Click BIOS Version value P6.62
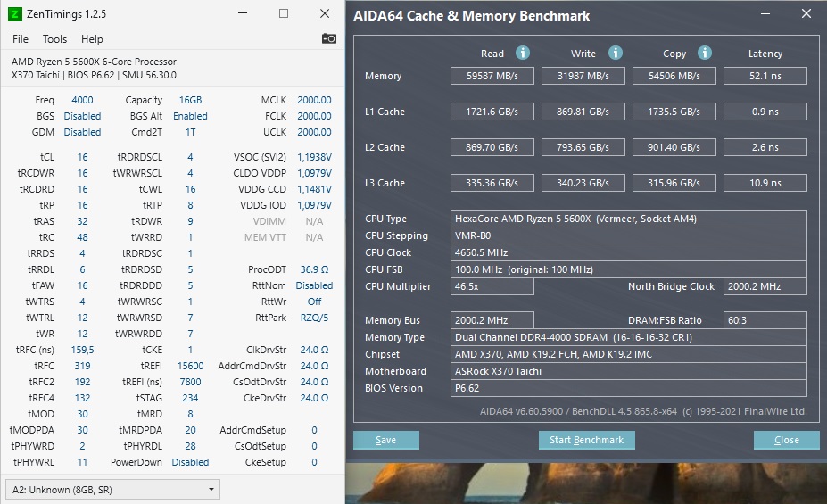The width and height of the screenshot is (827, 504). coord(629,388)
